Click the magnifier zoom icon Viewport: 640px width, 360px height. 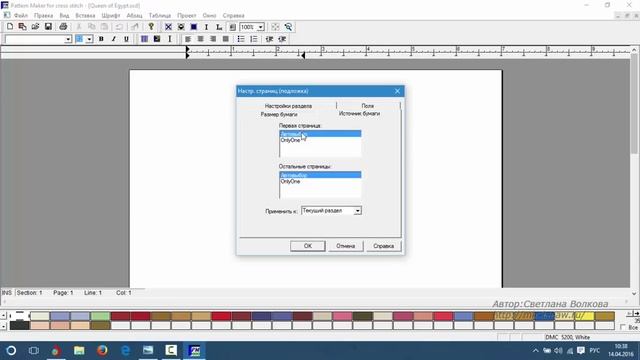288,27
